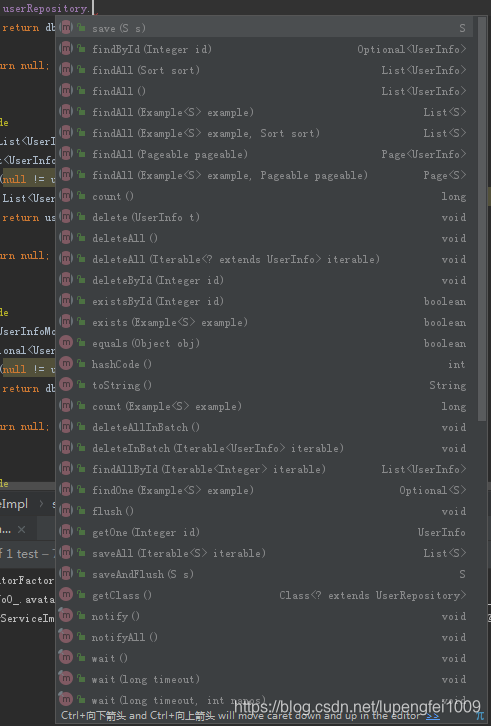Click the method icon beside findById
Viewport: 491px width, 726px height.
pos(66,48)
